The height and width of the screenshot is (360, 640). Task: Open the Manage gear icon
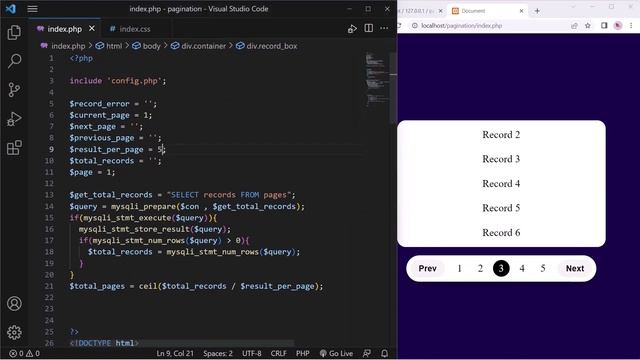(14, 332)
